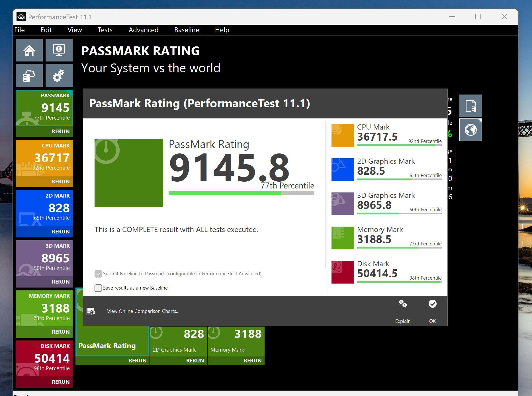This screenshot has height=396, width=532.
Task: Click the CPU Mark 92nd percentile bar
Action: point(399,145)
